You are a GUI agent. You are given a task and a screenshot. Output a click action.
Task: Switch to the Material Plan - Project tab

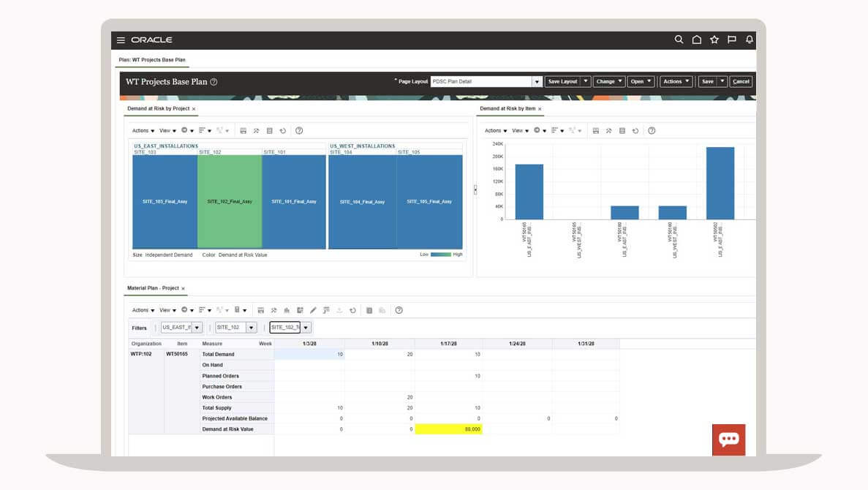[x=153, y=288]
